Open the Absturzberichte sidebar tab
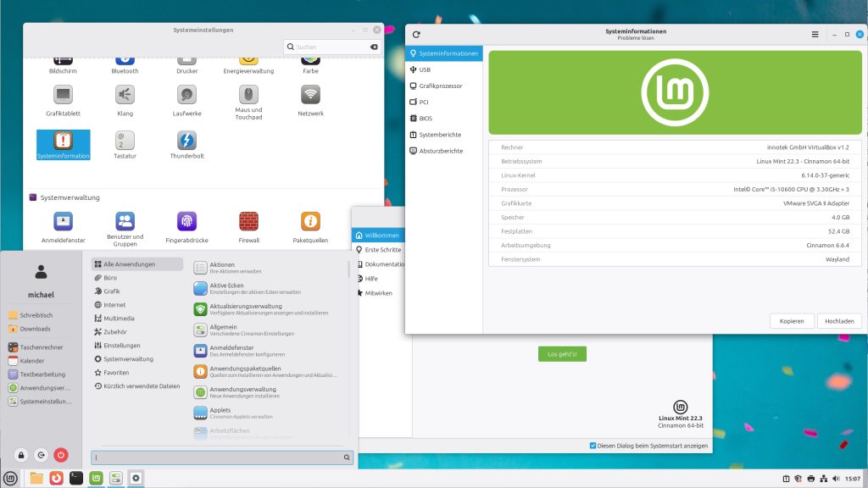Viewport: 868px width, 488px height. (441, 151)
